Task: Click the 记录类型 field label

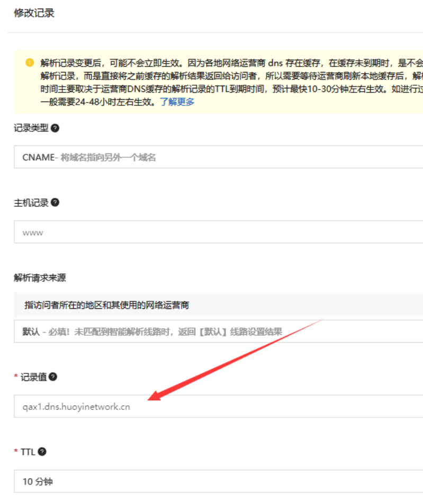Action: click(31, 128)
